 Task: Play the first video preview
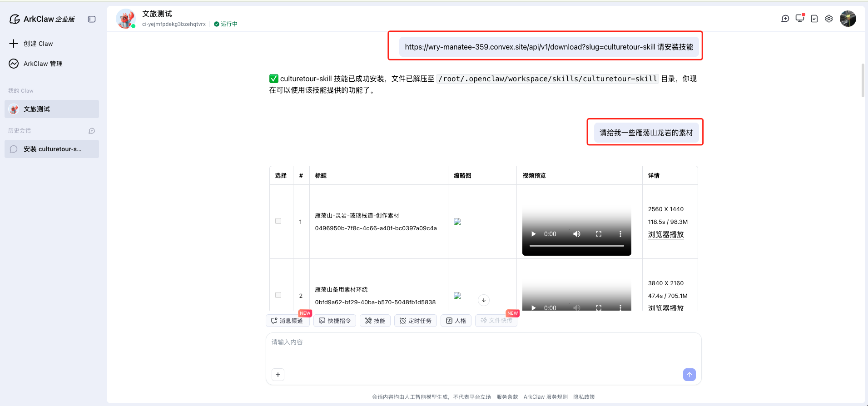click(x=534, y=234)
